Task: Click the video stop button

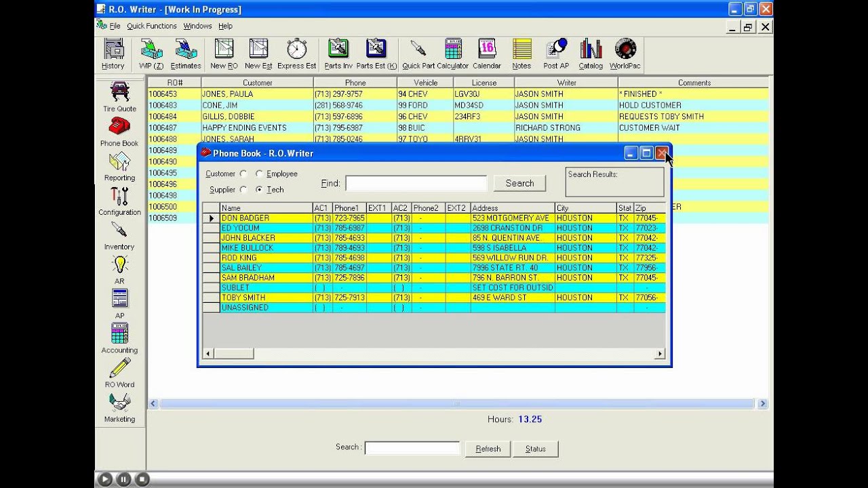Action: point(142,479)
